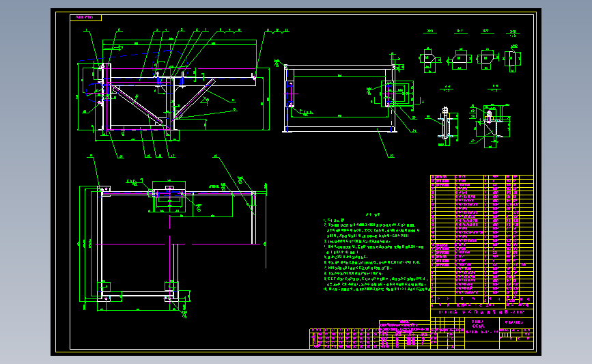
Task: Select the rectangular side view drawing
Action: pos(340,98)
